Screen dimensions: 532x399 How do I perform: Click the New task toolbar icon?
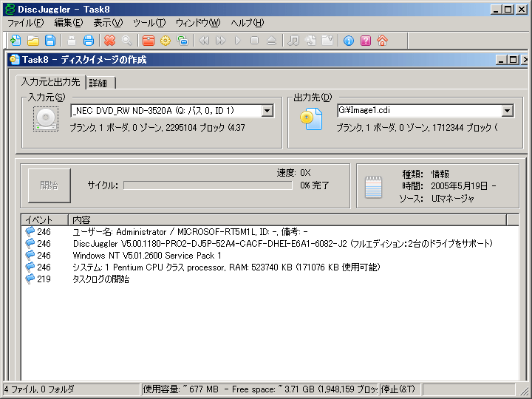16,41
